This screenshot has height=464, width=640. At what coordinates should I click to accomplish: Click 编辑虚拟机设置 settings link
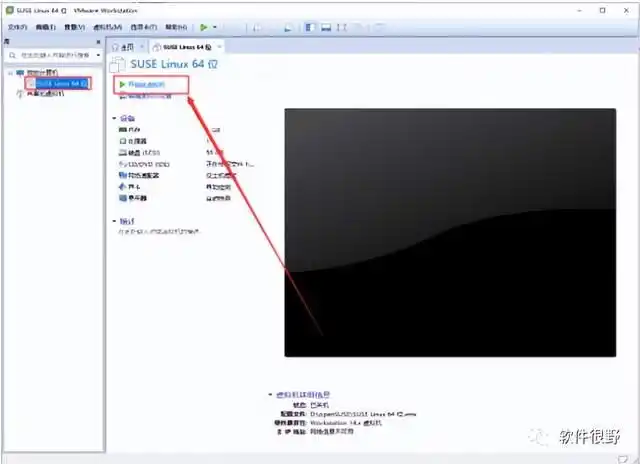coord(150,97)
